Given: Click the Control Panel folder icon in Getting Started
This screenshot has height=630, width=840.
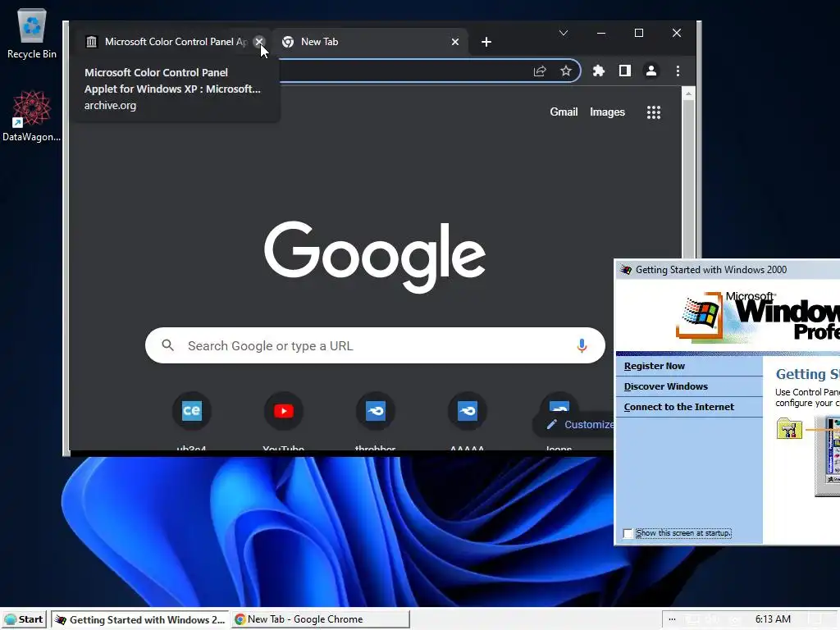Looking at the screenshot, I should point(789,428).
